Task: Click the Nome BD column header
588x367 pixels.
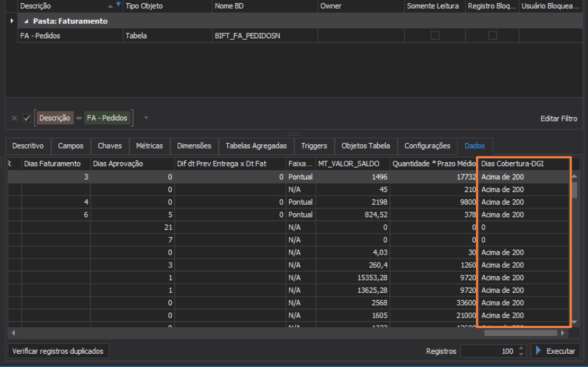Action: tap(265, 6)
